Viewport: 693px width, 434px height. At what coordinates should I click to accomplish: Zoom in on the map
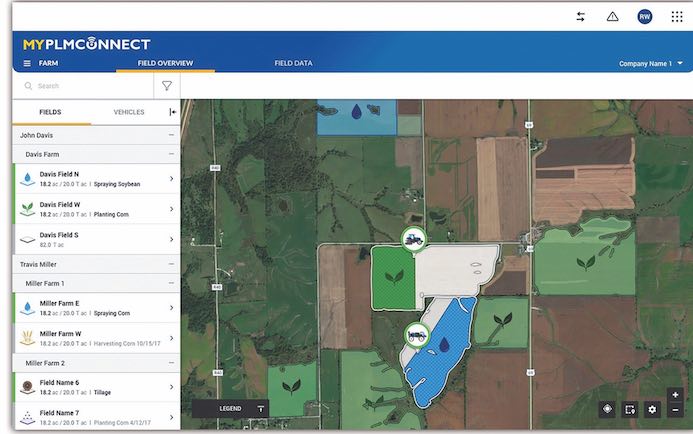click(676, 395)
